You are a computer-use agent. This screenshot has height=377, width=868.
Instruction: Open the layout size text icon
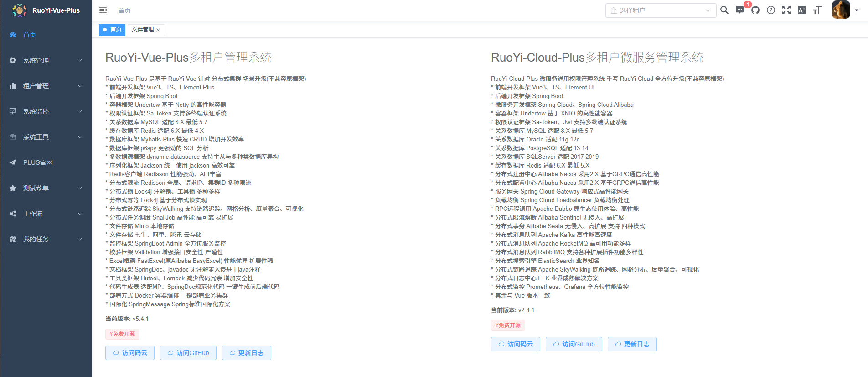(817, 10)
